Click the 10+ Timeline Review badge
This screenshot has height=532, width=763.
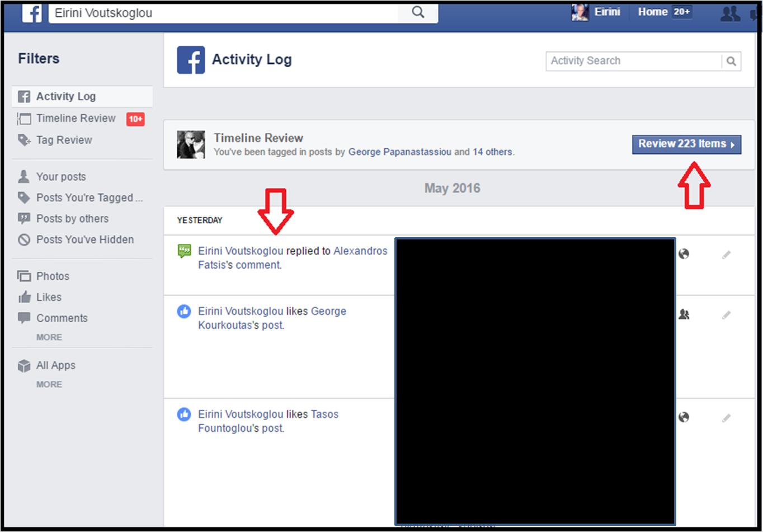(x=135, y=119)
